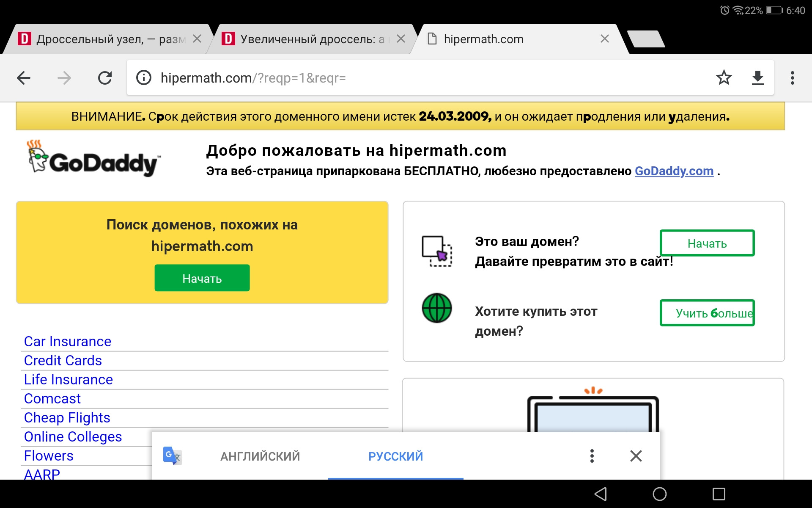Open translate bar options menu

tap(592, 456)
